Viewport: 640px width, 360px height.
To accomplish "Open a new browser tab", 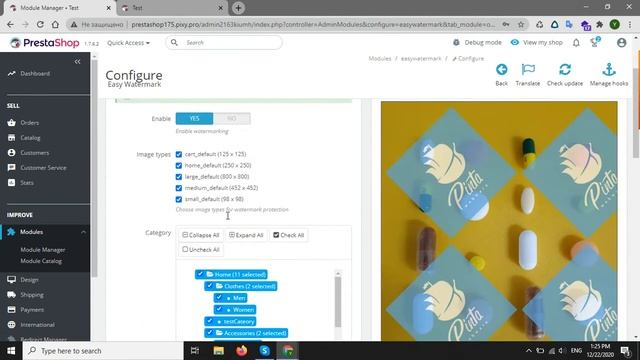I will coord(238,8).
